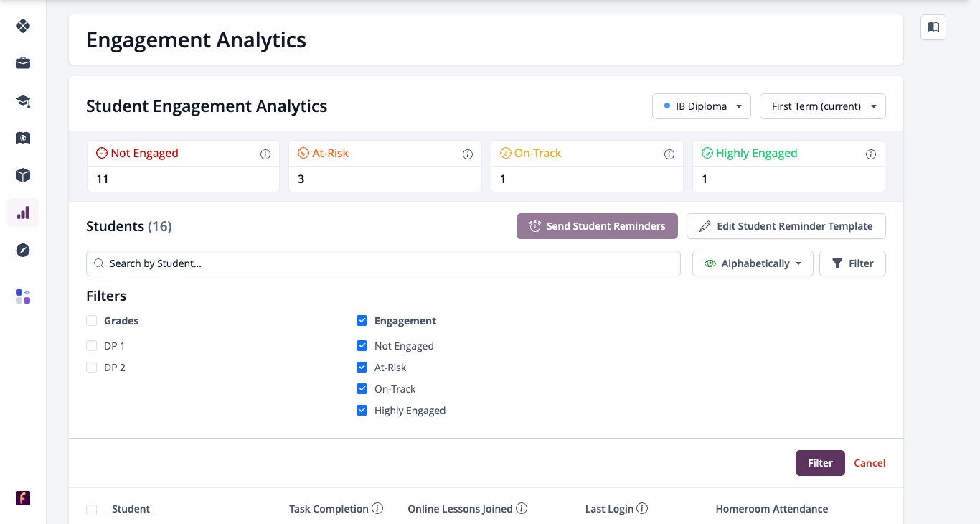Open the First Term (current) dropdown

(x=823, y=106)
